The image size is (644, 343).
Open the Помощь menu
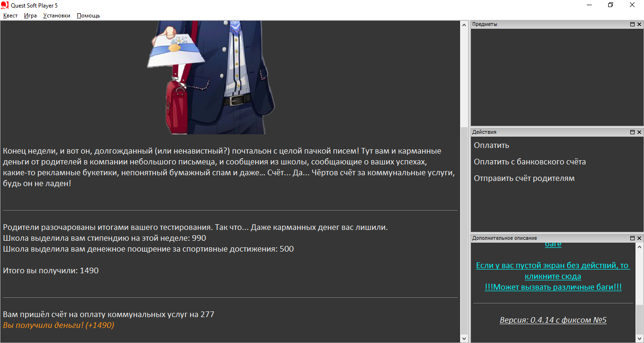(88, 16)
